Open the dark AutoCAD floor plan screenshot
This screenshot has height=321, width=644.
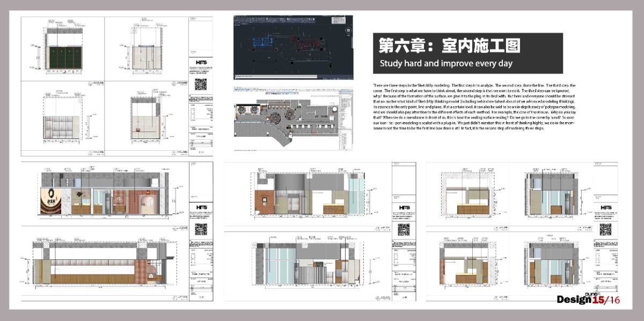[x=293, y=48]
